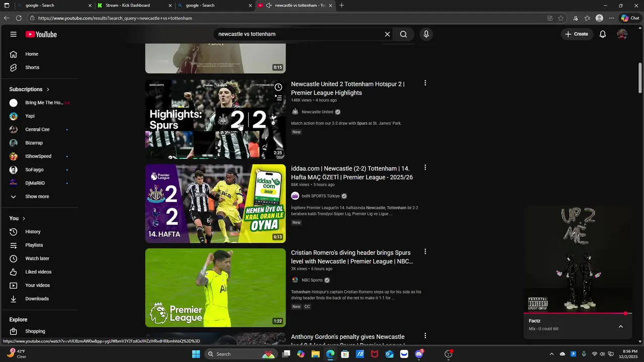
Task: Open the NBC Sports channel link
Action: [x=312, y=281]
